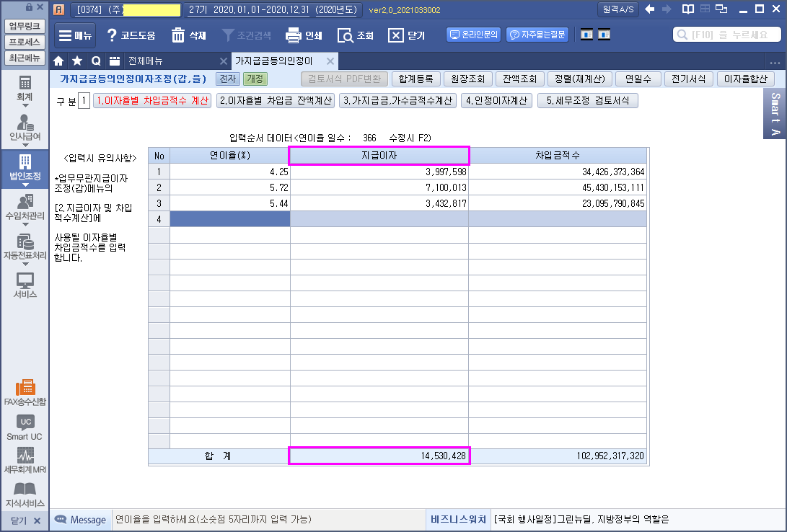Close the 가지급금등의인정이 tab

(x=330, y=61)
